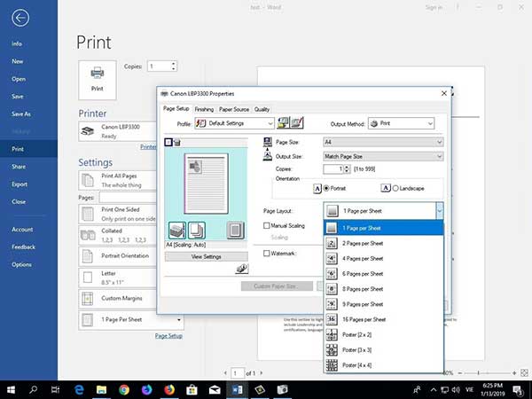Switch to the Quality tab
This screenshot has height=399, width=532.
(262, 109)
